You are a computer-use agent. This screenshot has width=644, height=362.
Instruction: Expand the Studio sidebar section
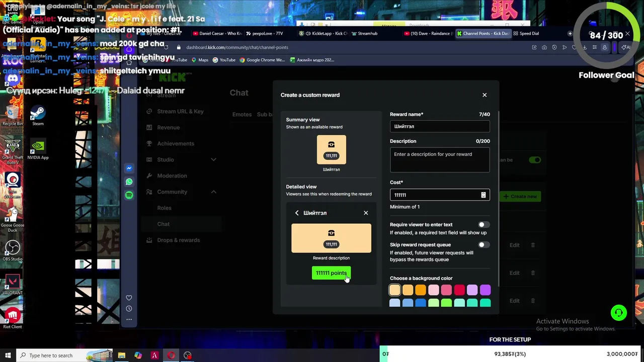[x=213, y=159]
